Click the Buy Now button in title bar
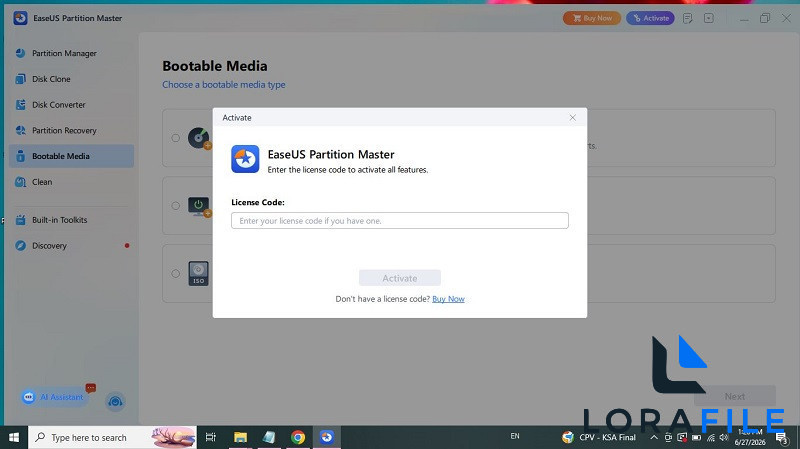 [x=592, y=18]
